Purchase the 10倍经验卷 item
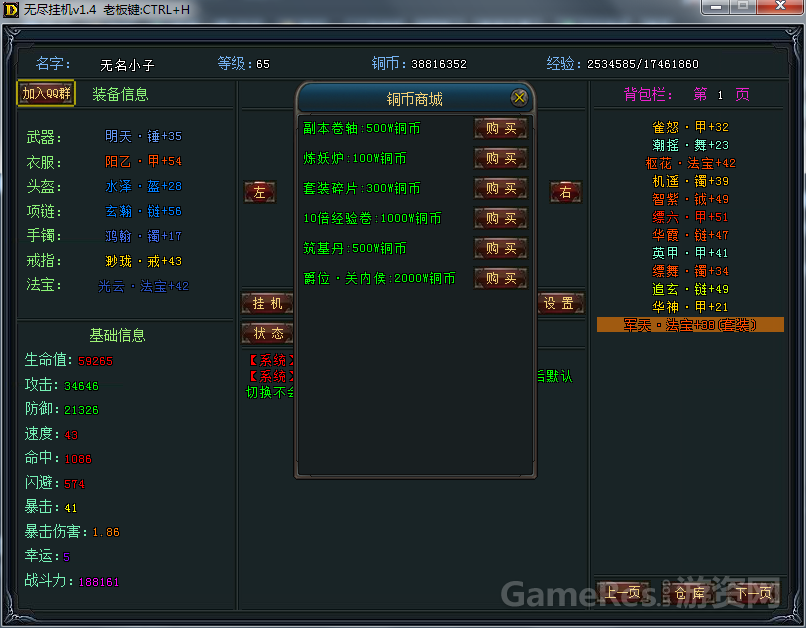This screenshot has width=806, height=628. point(500,218)
